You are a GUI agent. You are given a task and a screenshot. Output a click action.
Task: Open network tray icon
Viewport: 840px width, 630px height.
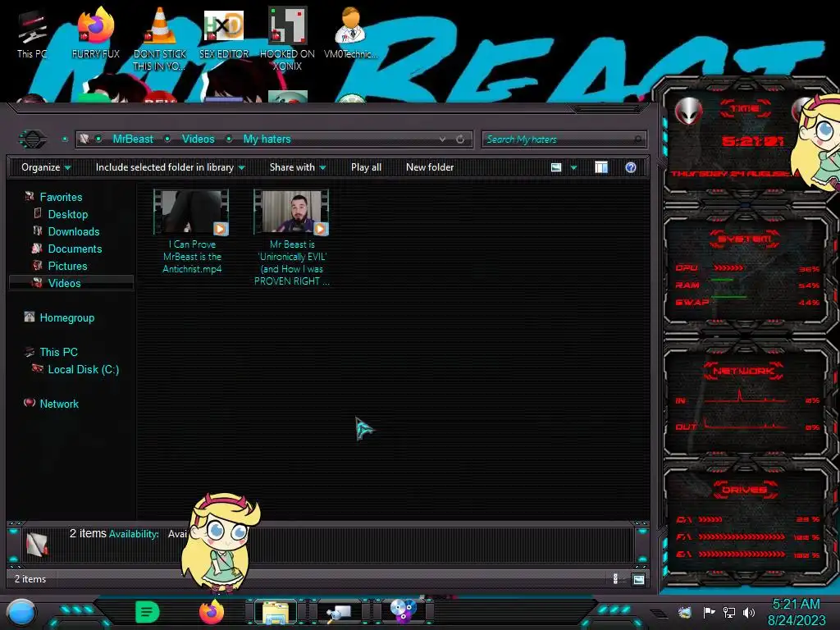729,612
